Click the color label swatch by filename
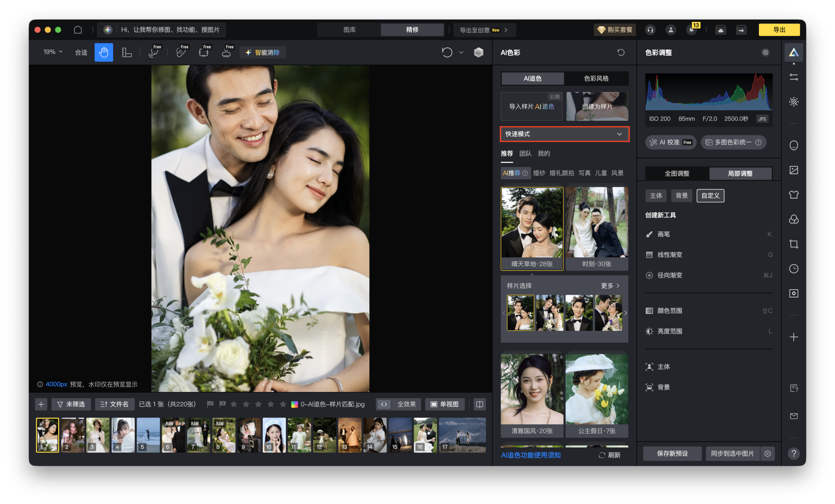835x504 pixels. point(295,404)
